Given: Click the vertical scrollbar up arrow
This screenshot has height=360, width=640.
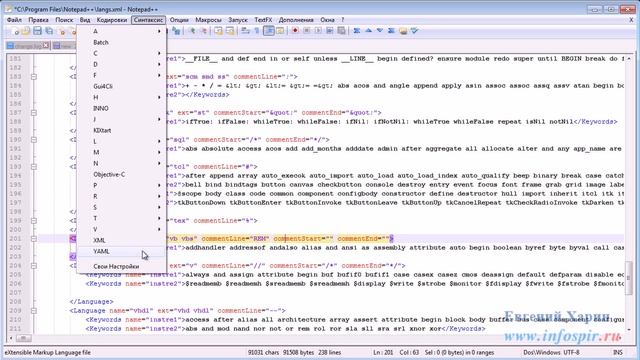Looking at the screenshot, I should click(629, 58).
